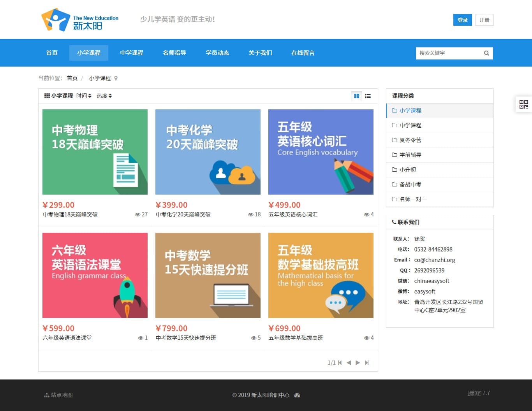
Task: Go to the next page arrow
Action: 358,363
